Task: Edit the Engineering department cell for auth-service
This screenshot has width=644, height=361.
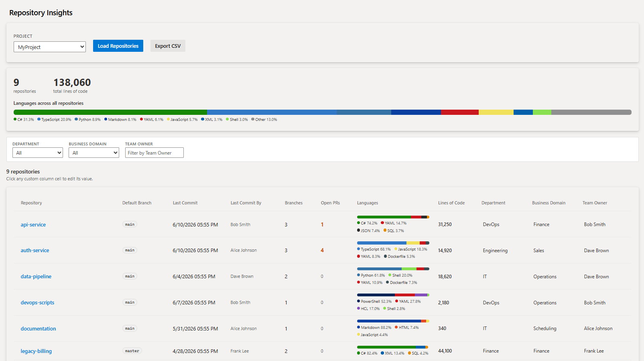Action: click(495, 251)
